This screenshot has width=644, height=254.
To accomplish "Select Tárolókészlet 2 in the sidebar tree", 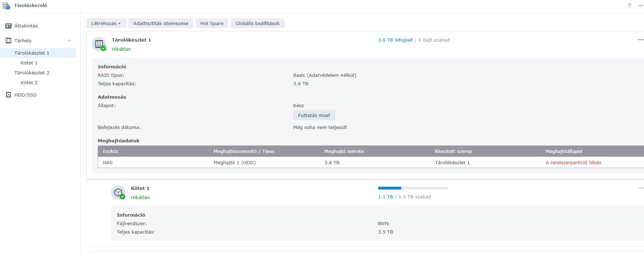I will [x=32, y=73].
